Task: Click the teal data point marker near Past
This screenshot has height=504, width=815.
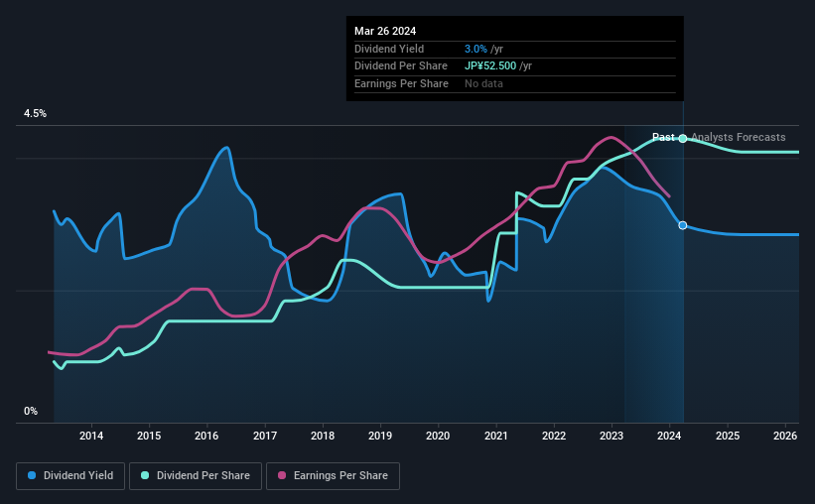Action: point(683,138)
